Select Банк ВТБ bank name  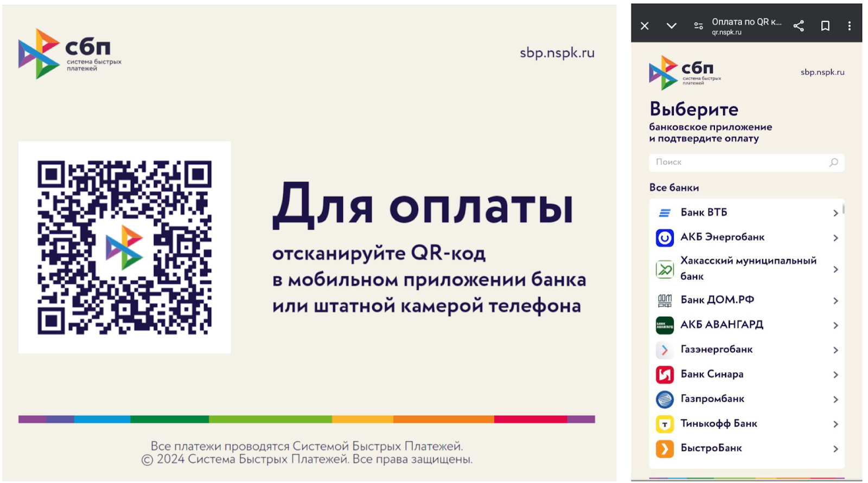(704, 212)
